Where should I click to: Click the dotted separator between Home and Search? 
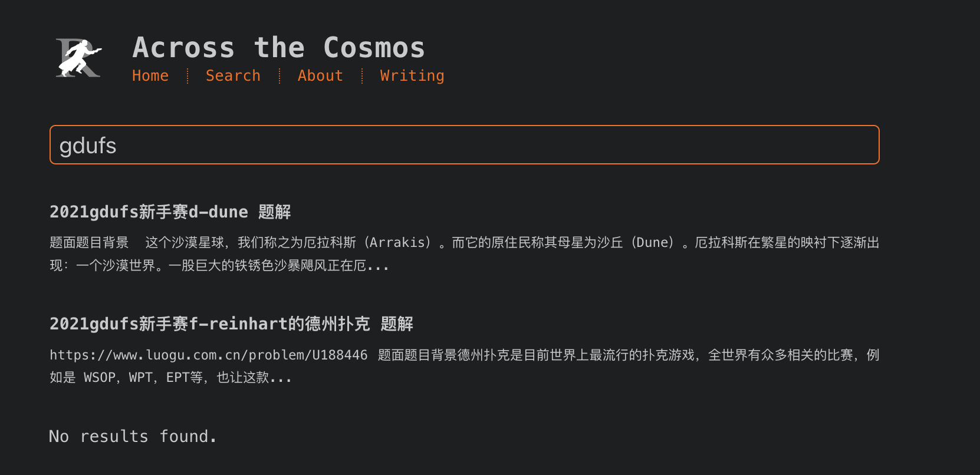(188, 76)
